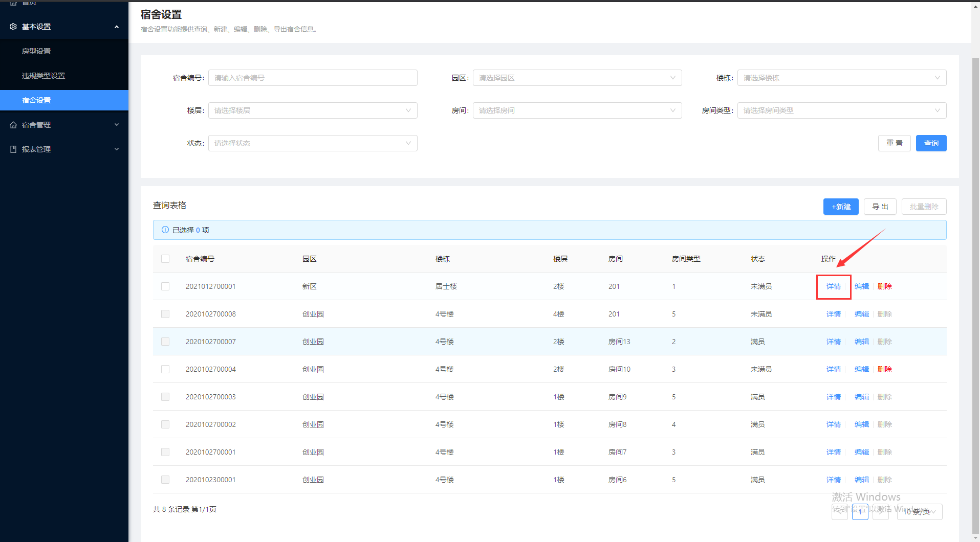Viewport: 980px width, 542px height.
Task: Open the 园区 dropdown
Action: [577, 78]
